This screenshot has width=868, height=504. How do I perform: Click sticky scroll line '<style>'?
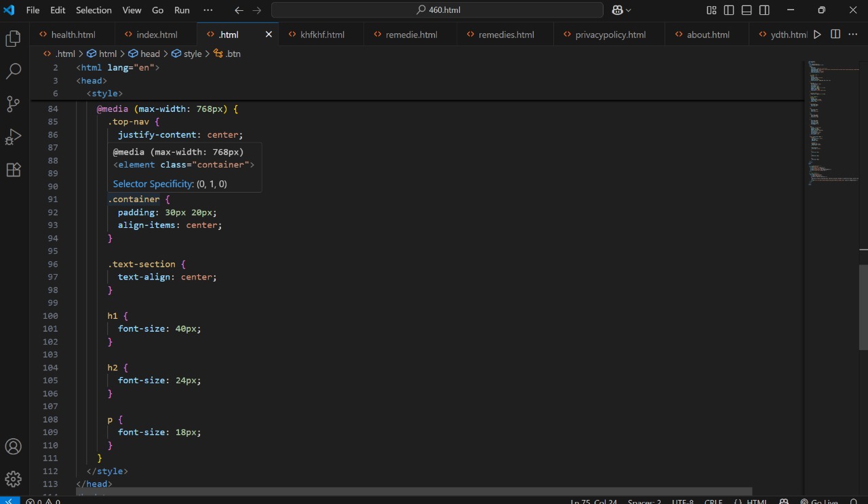point(104,93)
